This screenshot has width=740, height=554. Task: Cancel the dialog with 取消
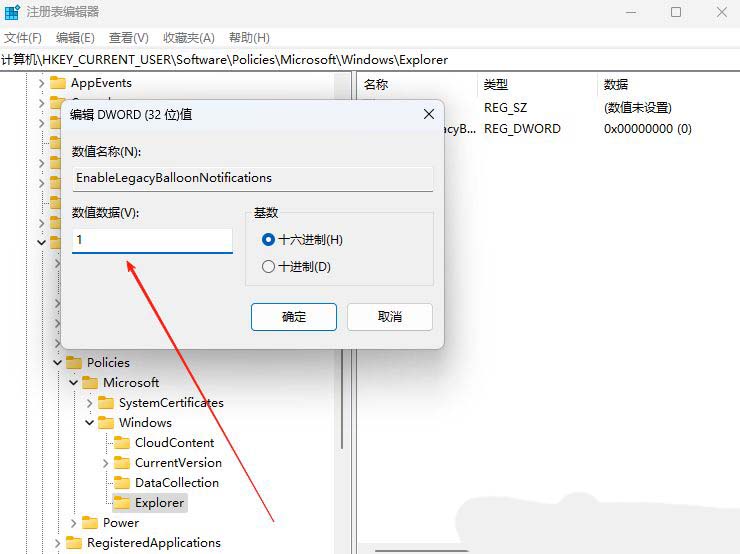tap(390, 317)
